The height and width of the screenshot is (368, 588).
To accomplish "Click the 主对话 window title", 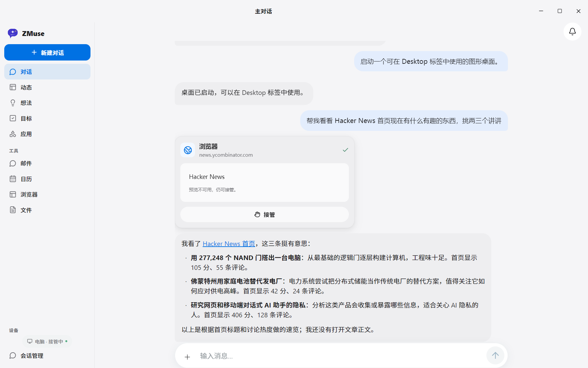I will 263,11.
